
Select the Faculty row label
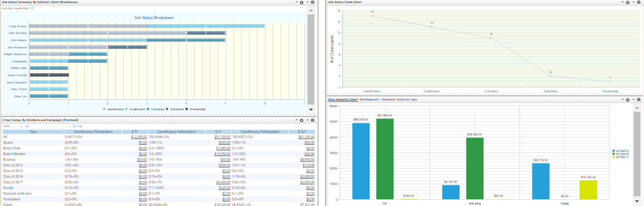pos(8,188)
